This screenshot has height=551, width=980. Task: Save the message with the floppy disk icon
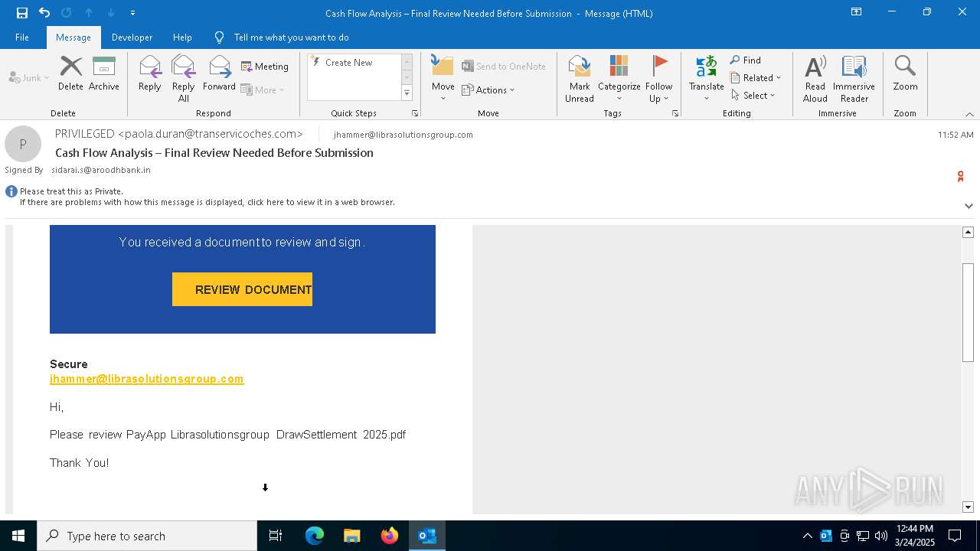coord(22,12)
